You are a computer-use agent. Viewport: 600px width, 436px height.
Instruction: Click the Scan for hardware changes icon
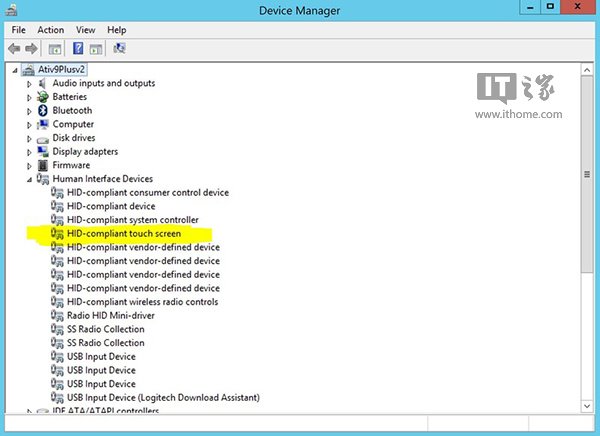click(120, 48)
